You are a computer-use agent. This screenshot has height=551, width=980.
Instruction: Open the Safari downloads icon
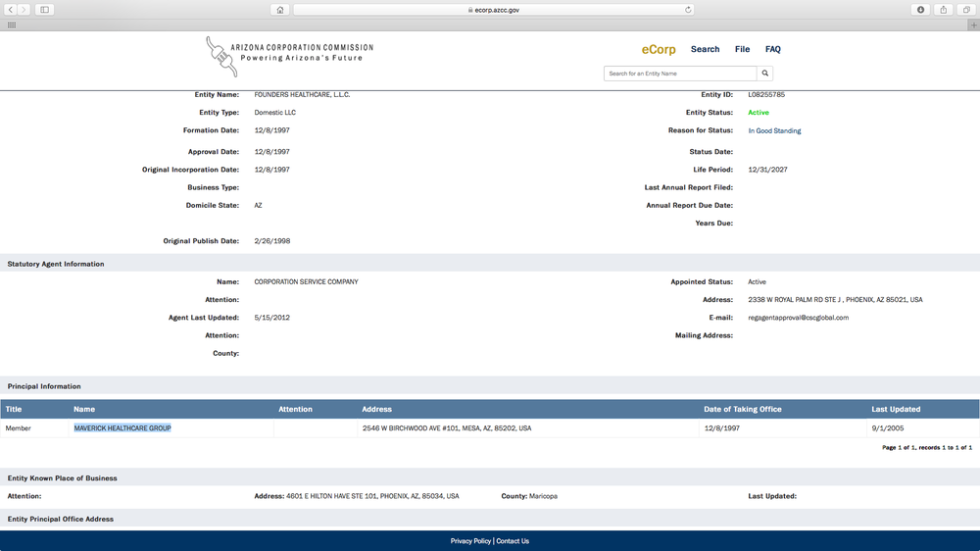coord(920,10)
